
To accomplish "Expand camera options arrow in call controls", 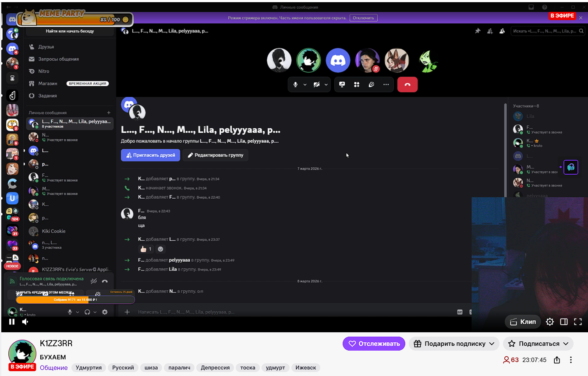I will 326,84.
